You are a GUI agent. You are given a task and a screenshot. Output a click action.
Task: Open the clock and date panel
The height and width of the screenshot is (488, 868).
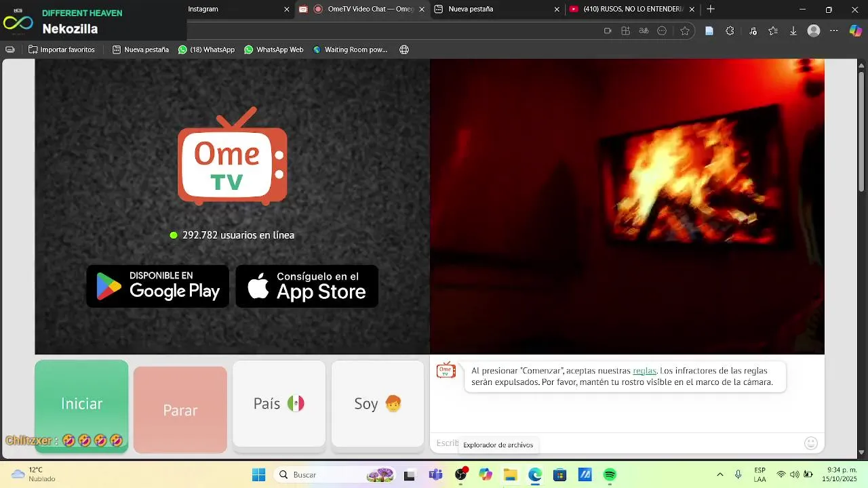pyautogui.click(x=839, y=474)
